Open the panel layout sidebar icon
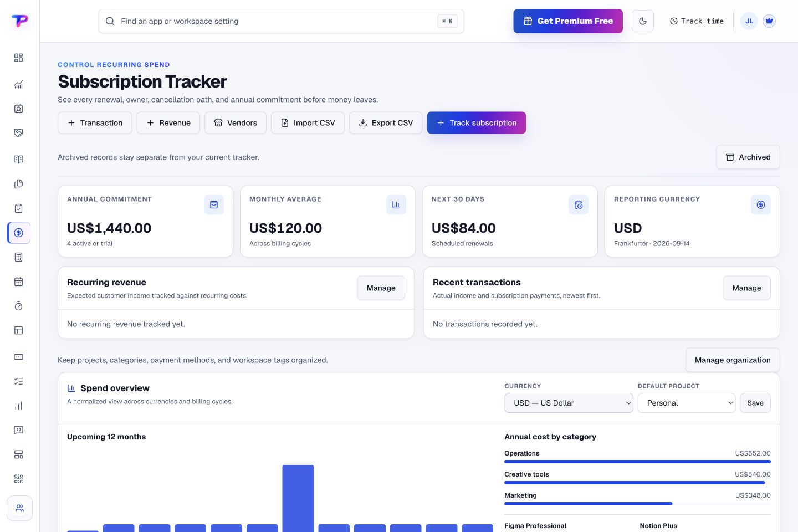 click(18, 330)
